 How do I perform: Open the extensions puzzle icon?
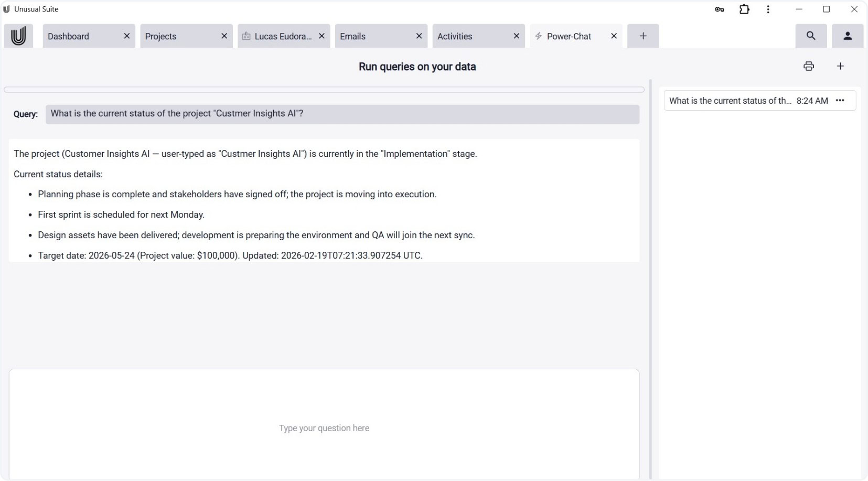[x=744, y=9]
